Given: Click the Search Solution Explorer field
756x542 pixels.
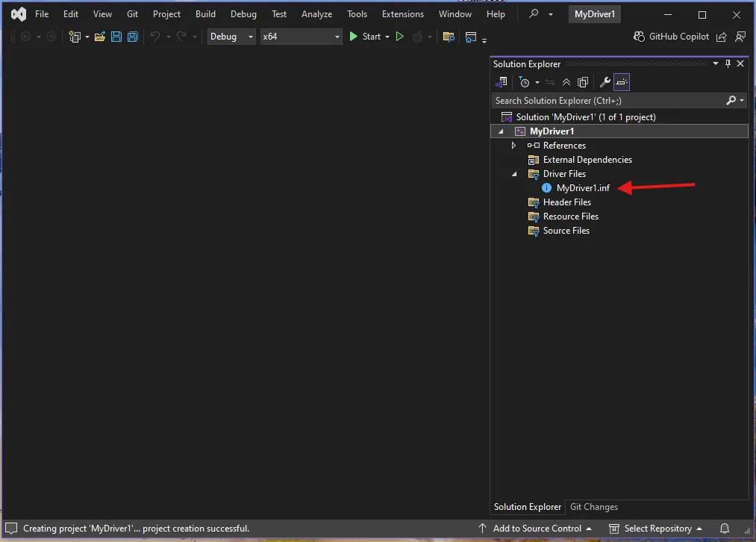Looking at the screenshot, I should (608, 101).
